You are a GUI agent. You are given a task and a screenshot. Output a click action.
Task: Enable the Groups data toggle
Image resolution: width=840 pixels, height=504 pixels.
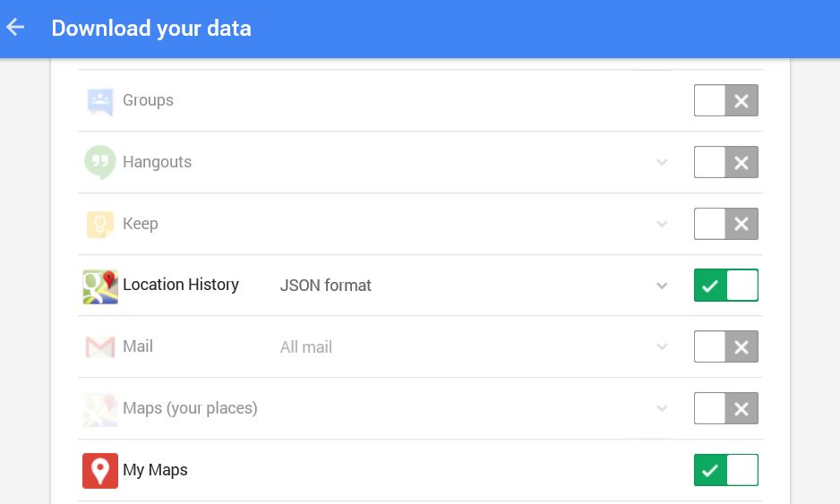[x=726, y=100]
